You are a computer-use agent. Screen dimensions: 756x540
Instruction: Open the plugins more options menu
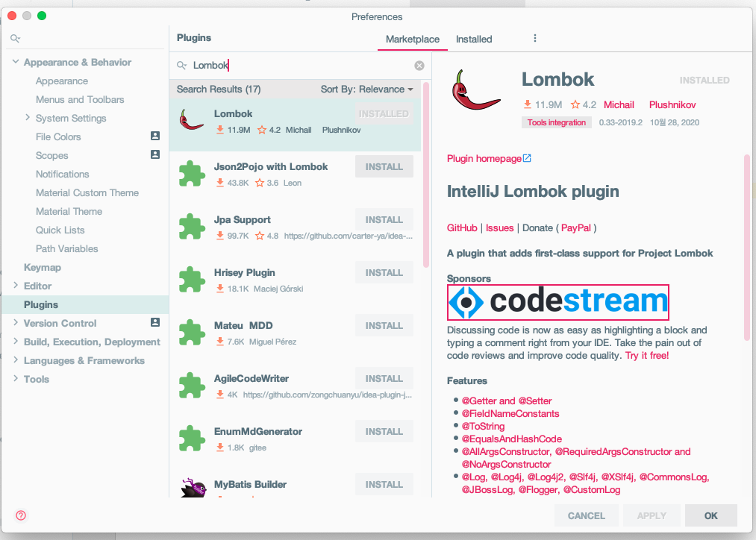(x=534, y=38)
